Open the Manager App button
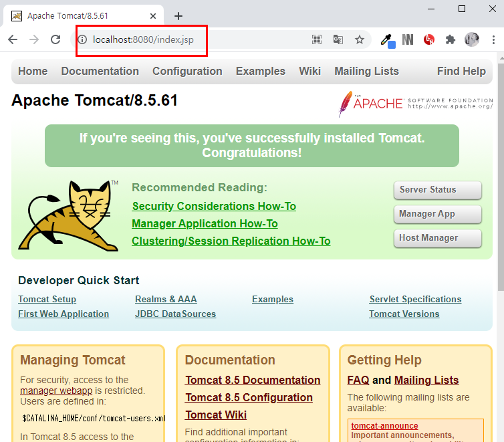Image resolution: width=504 pixels, height=442 pixels. (x=438, y=214)
